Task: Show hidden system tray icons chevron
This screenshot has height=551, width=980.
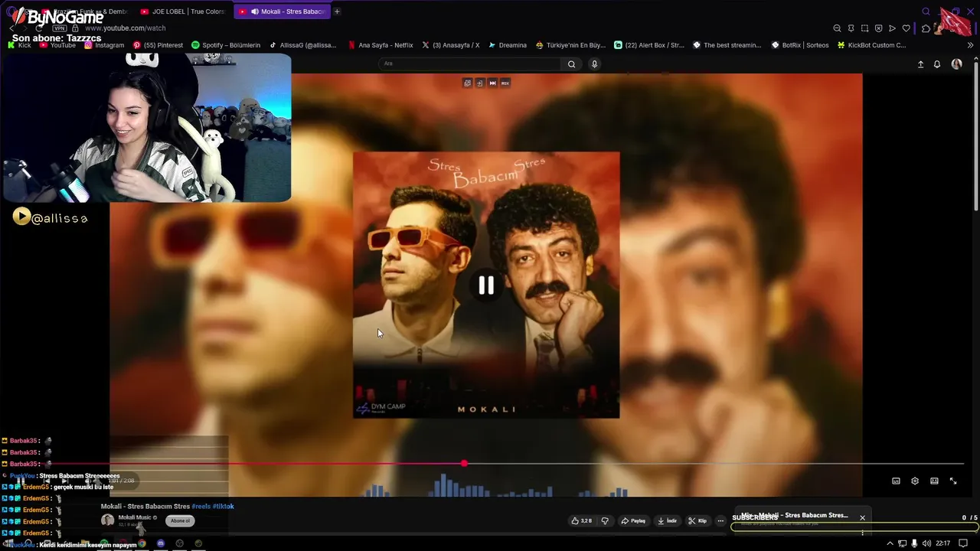Action: [890, 543]
